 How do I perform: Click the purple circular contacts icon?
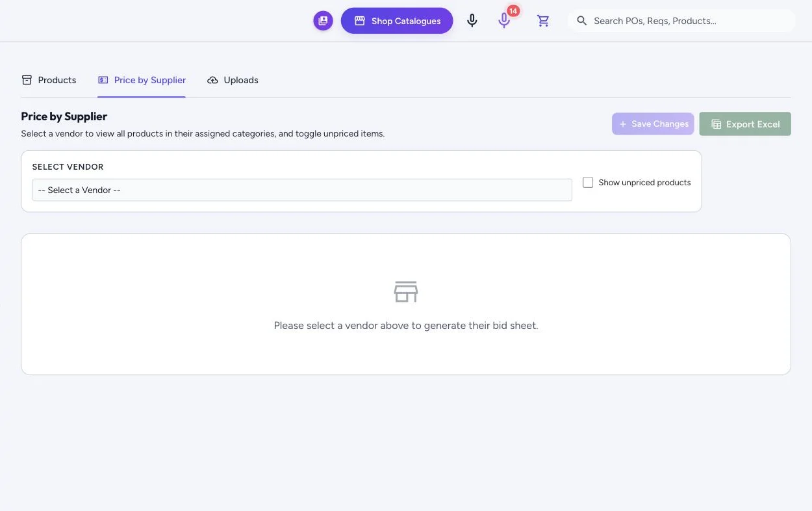(x=323, y=21)
